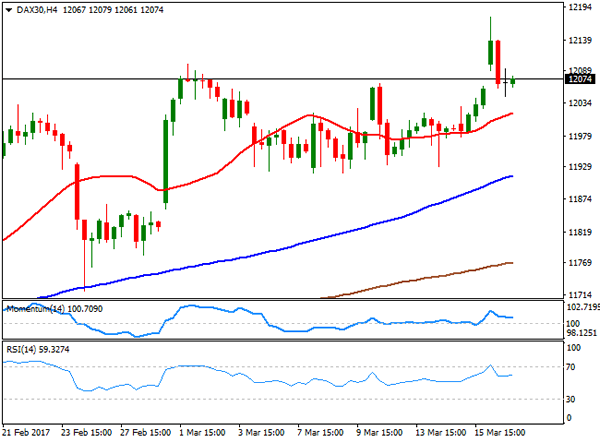Select the last green candle at the current price line

click(513, 81)
